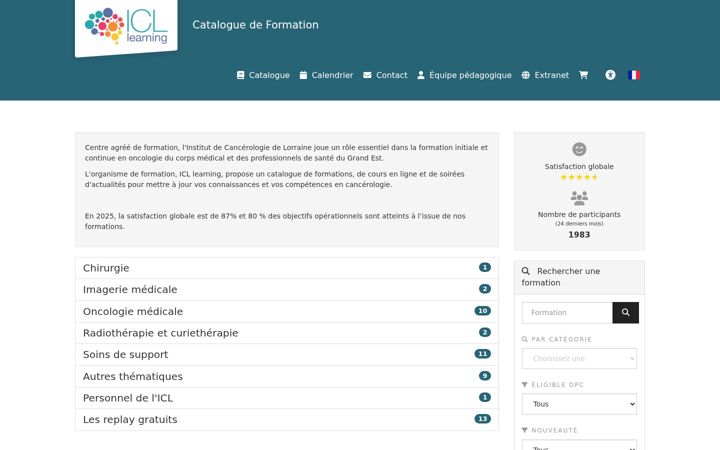Click the calendar icon beside Calendrier

tap(303, 75)
